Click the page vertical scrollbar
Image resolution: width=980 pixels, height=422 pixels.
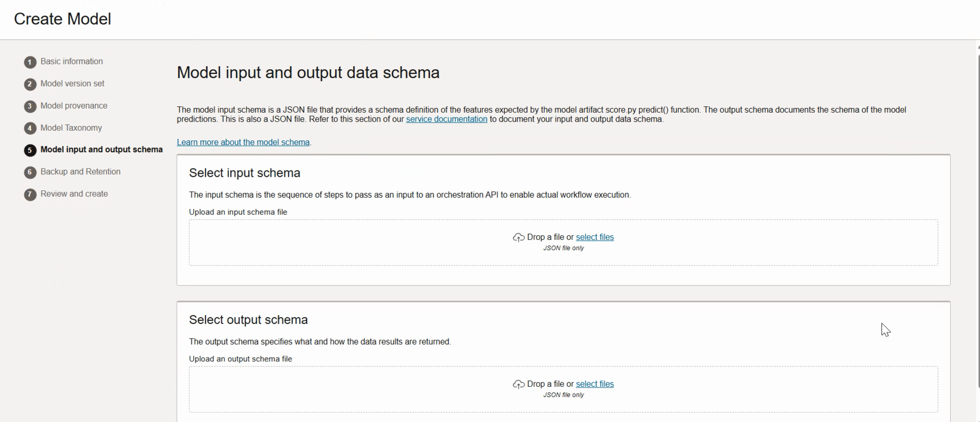tap(978, 221)
